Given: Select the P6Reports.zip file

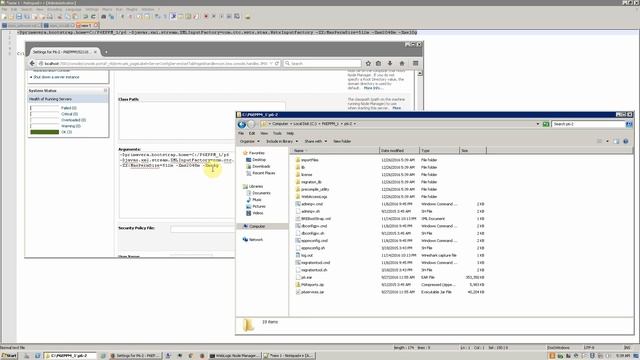Looking at the screenshot, I should point(312,284).
